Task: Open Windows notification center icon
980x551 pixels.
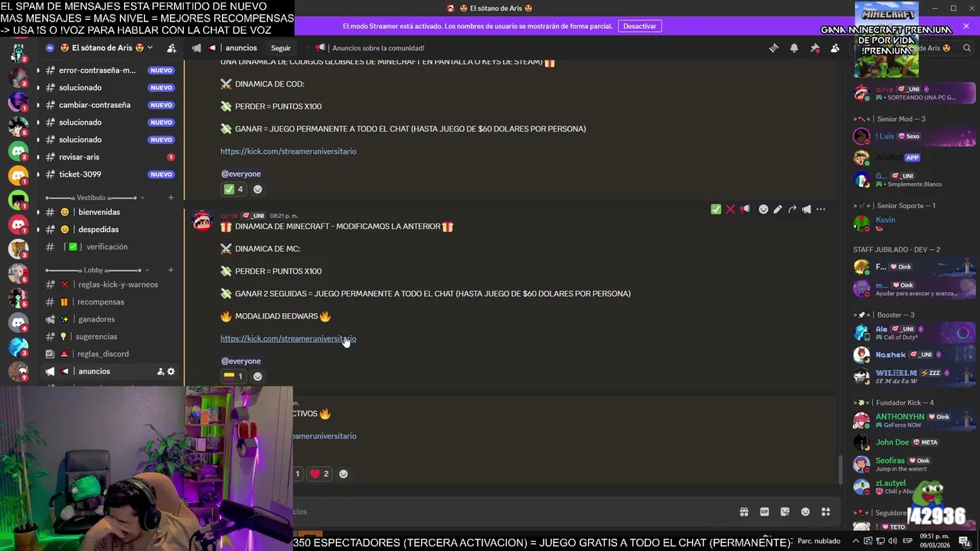Action: pos(965,542)
